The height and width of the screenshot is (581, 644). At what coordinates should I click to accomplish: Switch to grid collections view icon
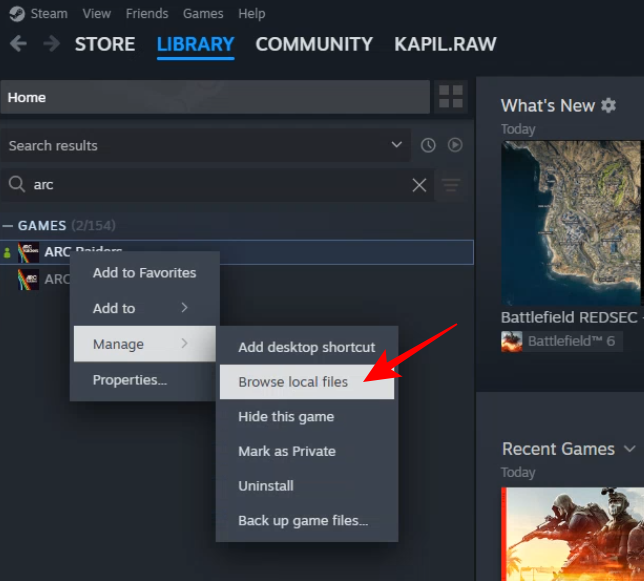(x=451, y=97)
